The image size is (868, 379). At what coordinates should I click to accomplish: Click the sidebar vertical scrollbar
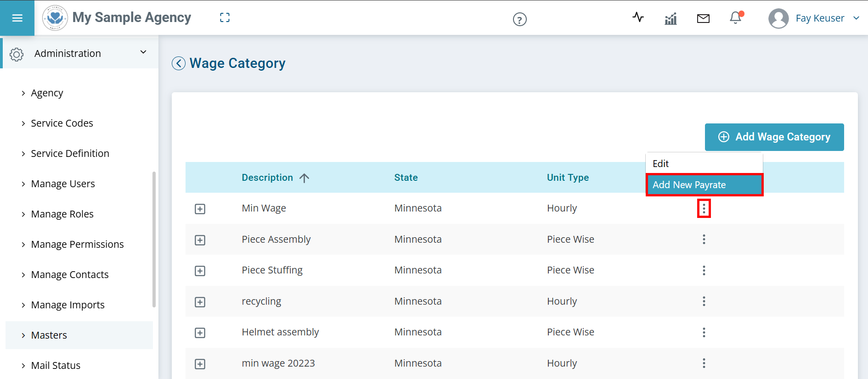point(154,239)
